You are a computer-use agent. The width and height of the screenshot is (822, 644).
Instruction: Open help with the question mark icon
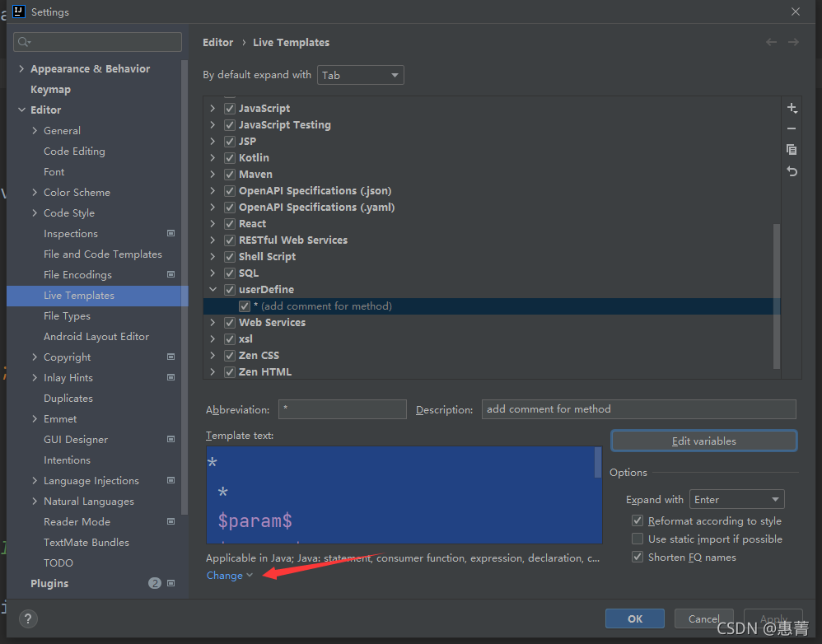[x=28, y=618]
